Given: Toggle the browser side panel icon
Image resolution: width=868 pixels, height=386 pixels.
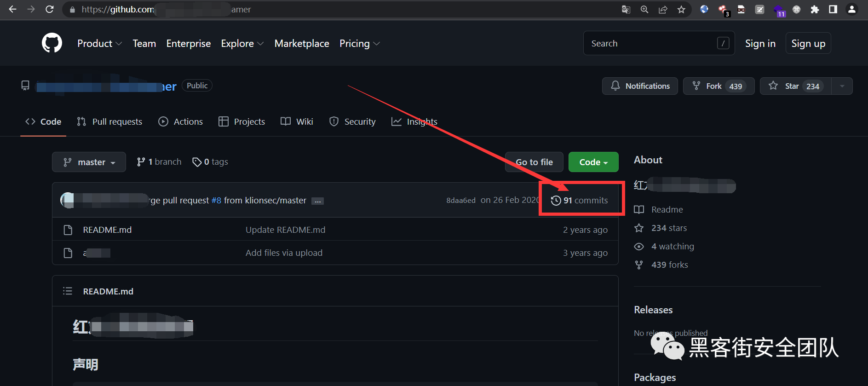Looking at the screenshot, I should [x=833, y=9].
